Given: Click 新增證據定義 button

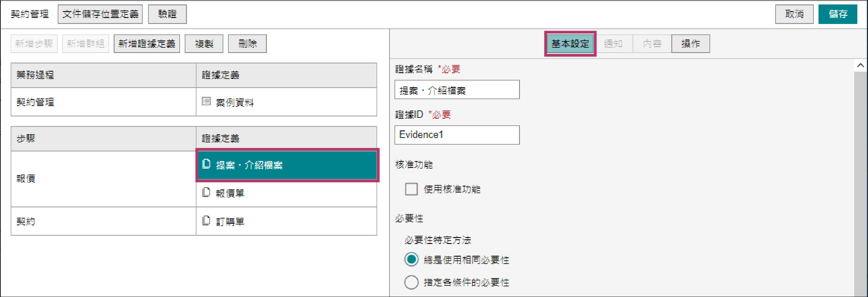Looking at the screenshot, I should (x=147, y=44).
